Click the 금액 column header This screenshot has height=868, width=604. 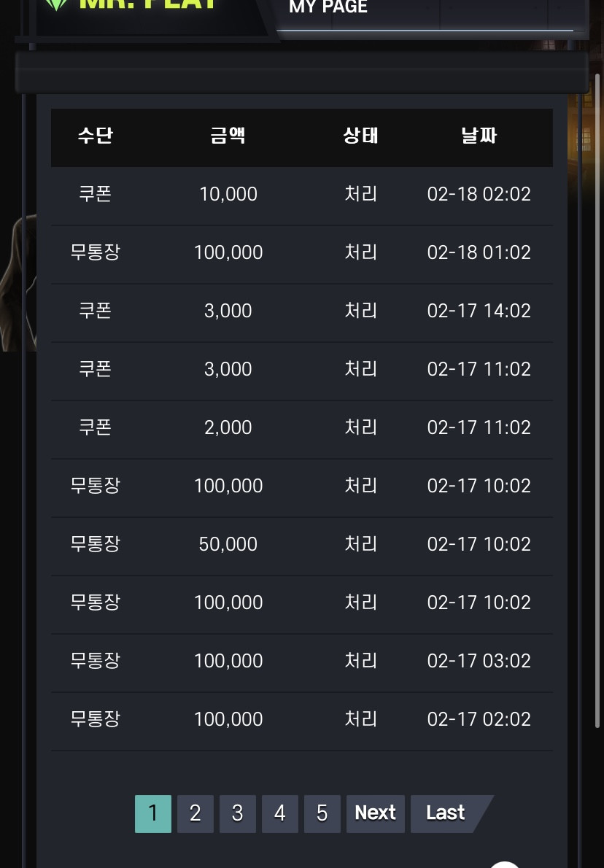tap(228, 135)
